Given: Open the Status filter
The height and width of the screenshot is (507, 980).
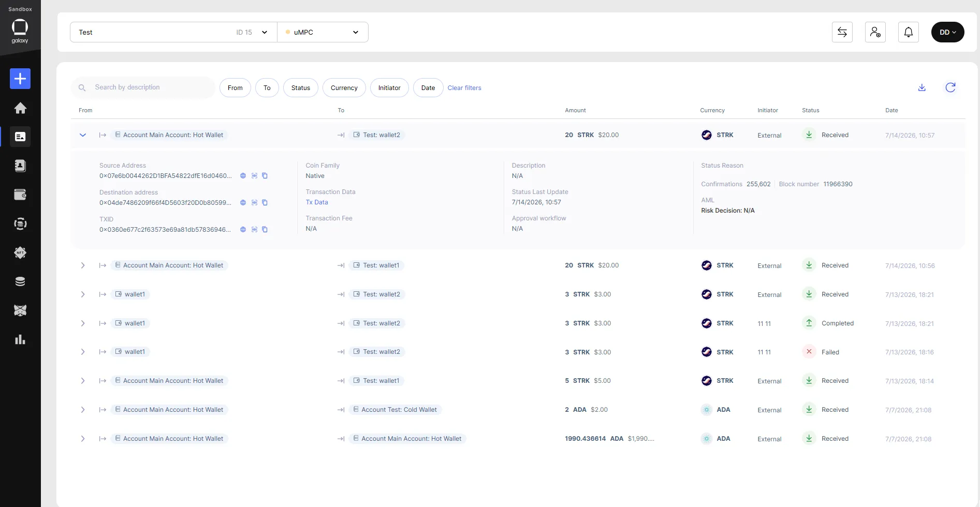Looking at the screenshot, I should coord(301,88).
